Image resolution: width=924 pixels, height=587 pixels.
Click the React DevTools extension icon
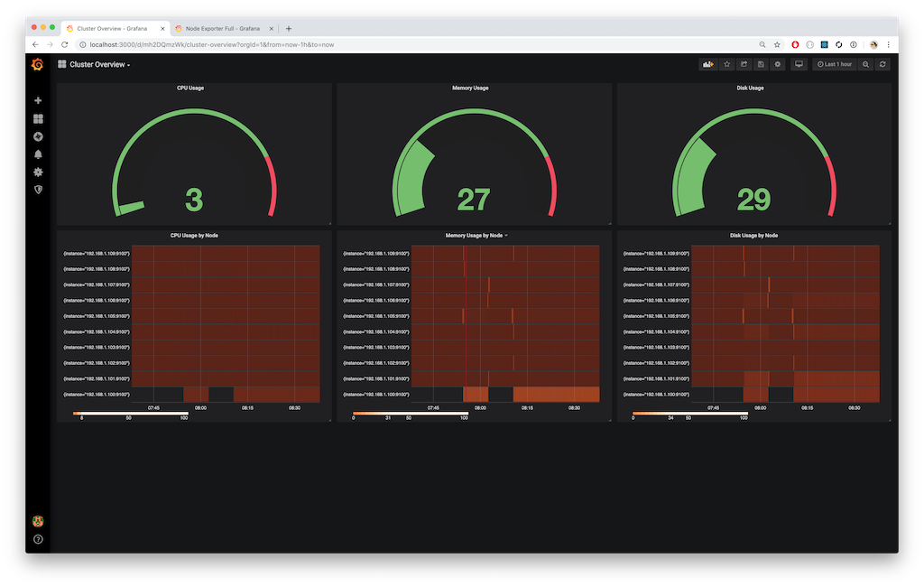point(825,45)
